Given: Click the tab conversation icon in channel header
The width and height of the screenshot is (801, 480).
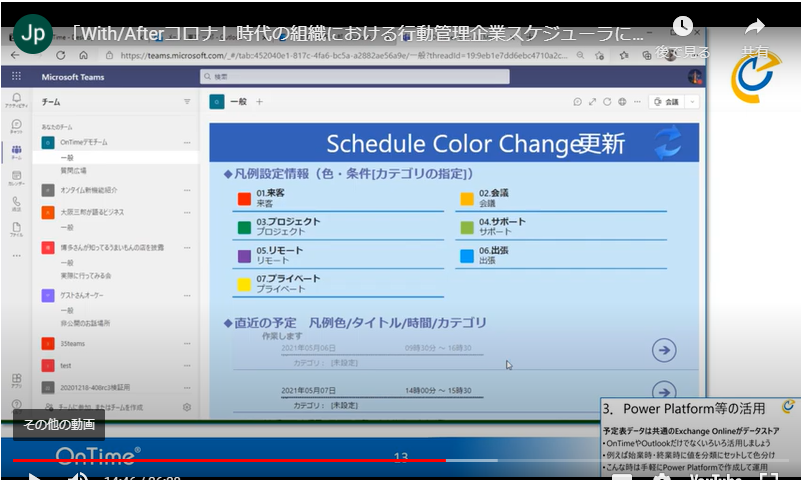Looking at the screenshot, I should [577, 102].
